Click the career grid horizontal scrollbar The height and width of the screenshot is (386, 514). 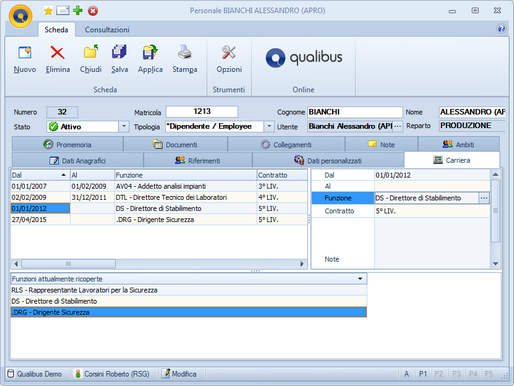159,264
